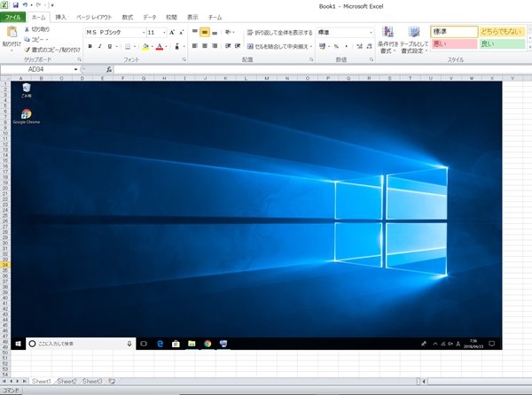Open 条件付き書式 conditional formatting
The image size is (532, 395).
(387, 40)
